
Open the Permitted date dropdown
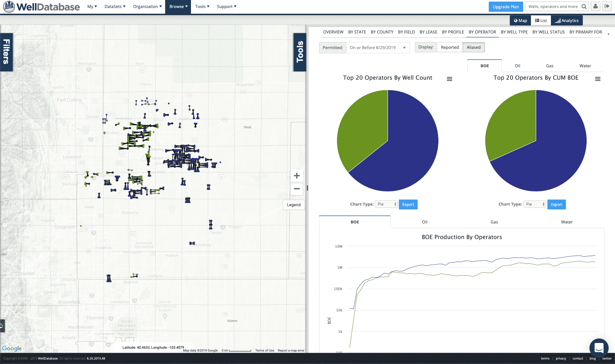pyautogui.click(x=378, y=47)
